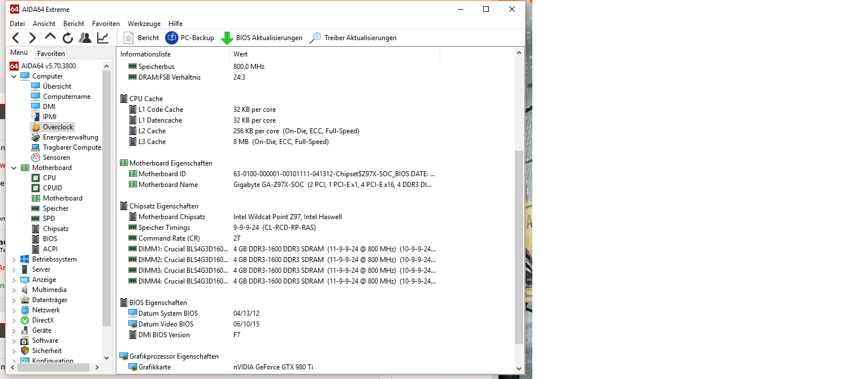The height and width of the screenshot is (379, 868).
Task: Select the DIMM1: Crucial BLS4G3D160 row
Action: pos(277,249)
